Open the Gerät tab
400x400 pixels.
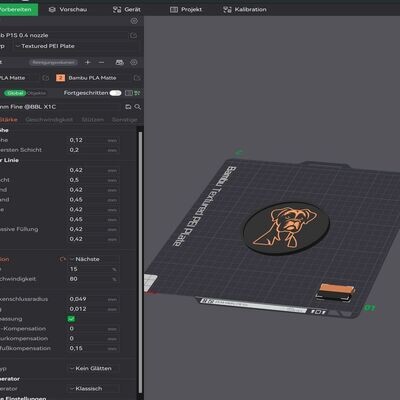click(127, 9)
